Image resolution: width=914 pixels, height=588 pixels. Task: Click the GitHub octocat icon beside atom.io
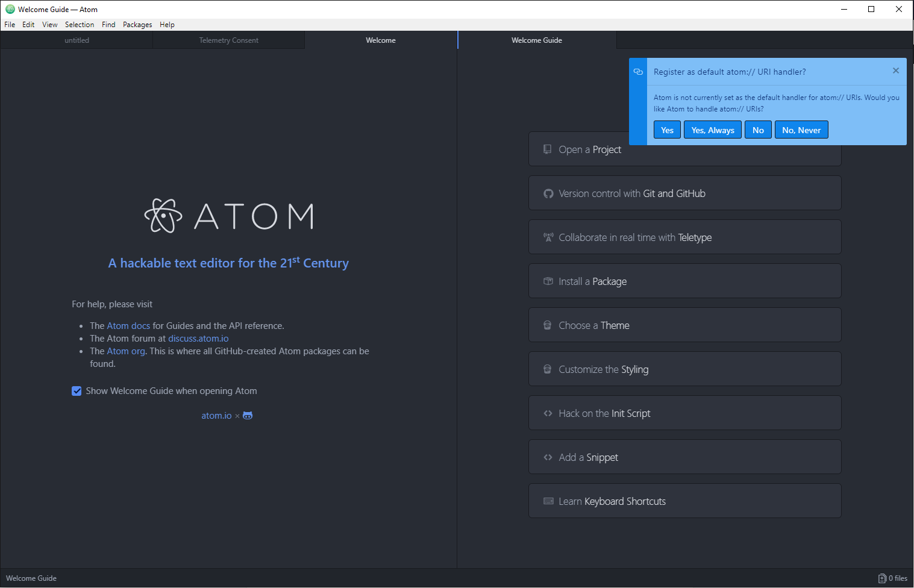248,416
